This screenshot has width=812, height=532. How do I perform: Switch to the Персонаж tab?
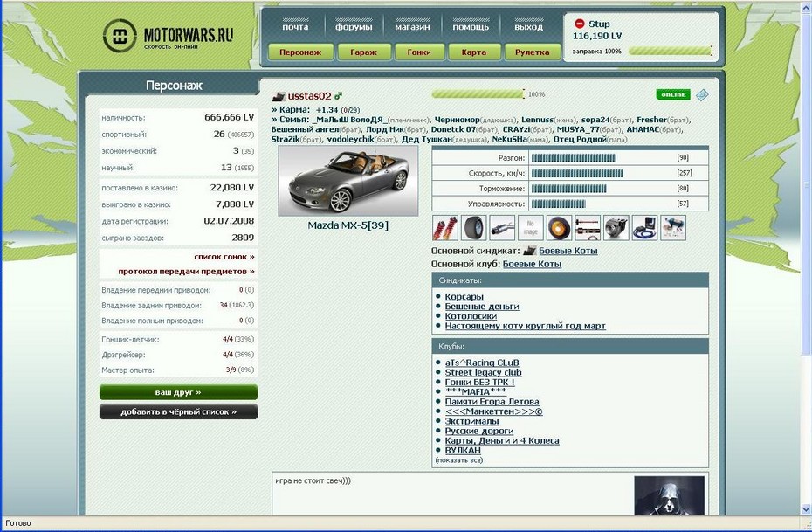tap(300, 52)
